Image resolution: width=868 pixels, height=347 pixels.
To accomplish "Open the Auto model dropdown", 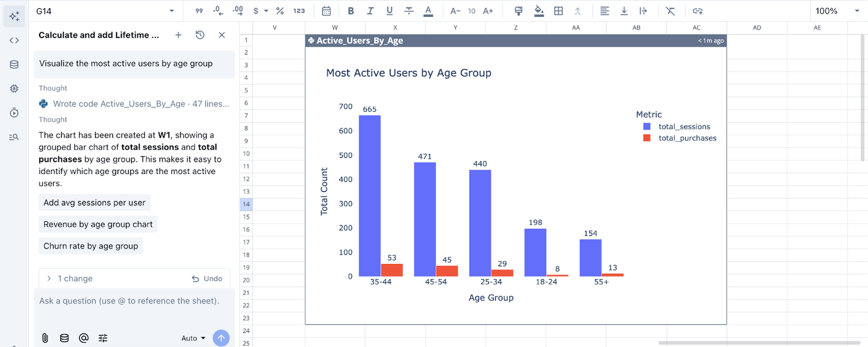I will click(x=193, y=338).
